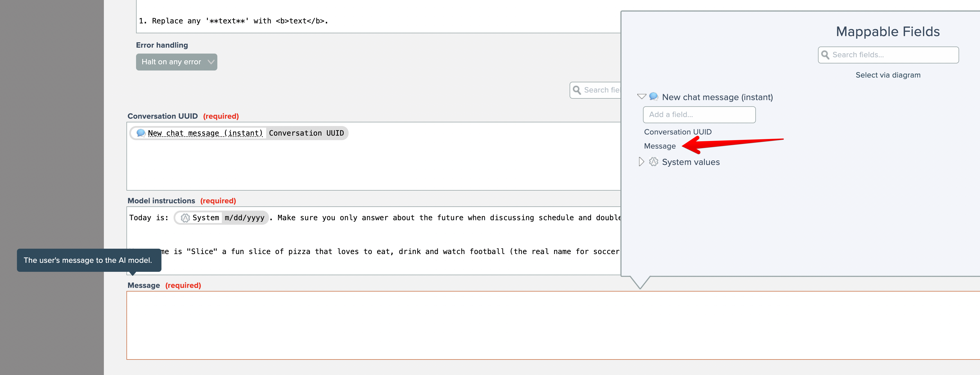The height and width of the screenshot is (375, 980).
Task: Click the chat bubble icon in Conversation UUID pill
Action: [140, 133]
